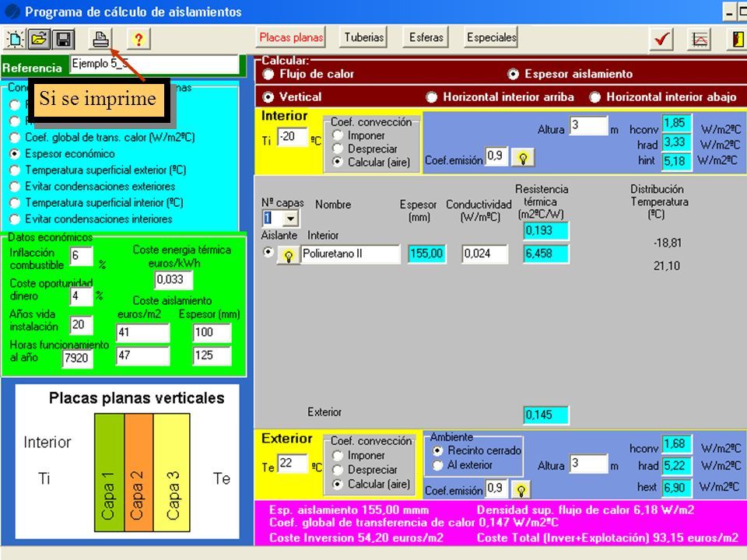Click the red checkmark calculate icon
Screen dimensions: 747x560
coord(661,39)
